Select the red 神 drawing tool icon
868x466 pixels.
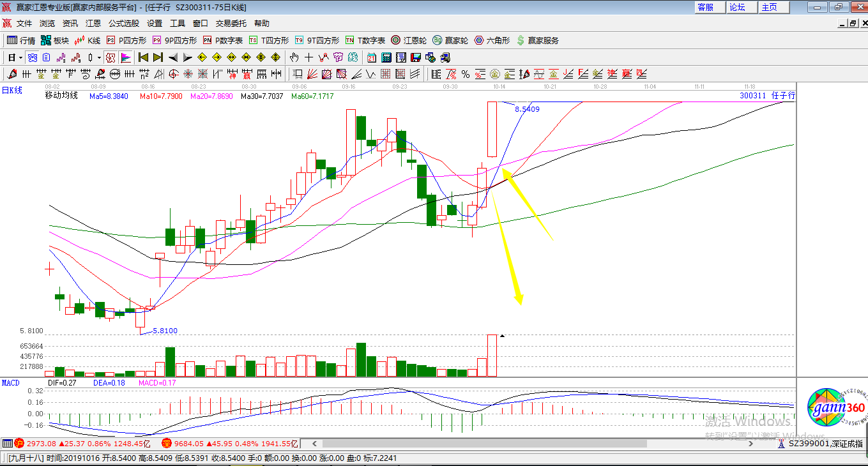pyautogui.click(x=232, y=74)
